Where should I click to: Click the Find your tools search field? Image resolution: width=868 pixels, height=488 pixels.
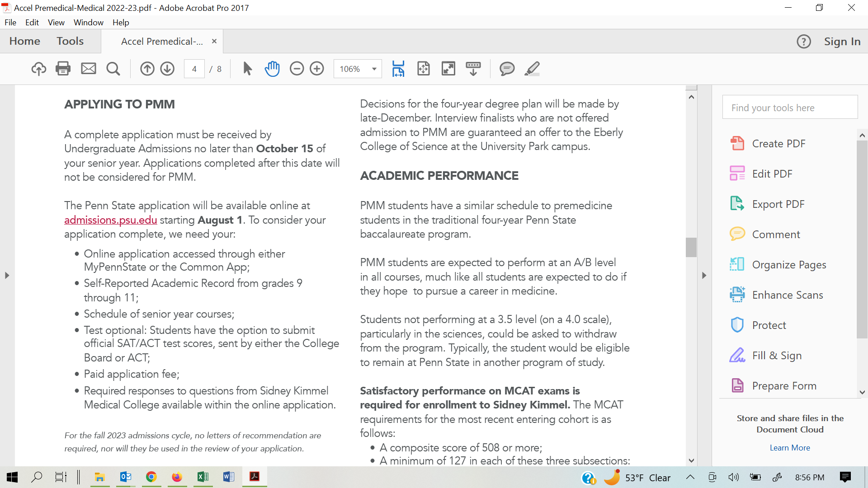pyautogui.click(x=790, y=108)
